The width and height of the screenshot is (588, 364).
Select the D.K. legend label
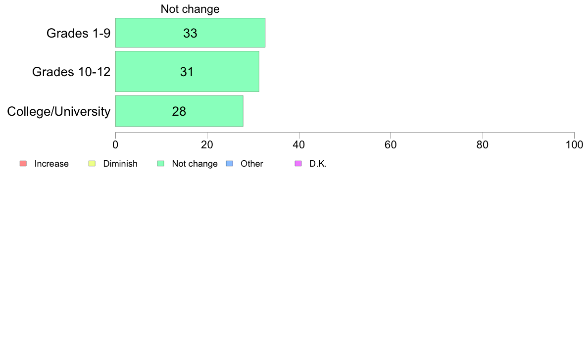(318, 164)
